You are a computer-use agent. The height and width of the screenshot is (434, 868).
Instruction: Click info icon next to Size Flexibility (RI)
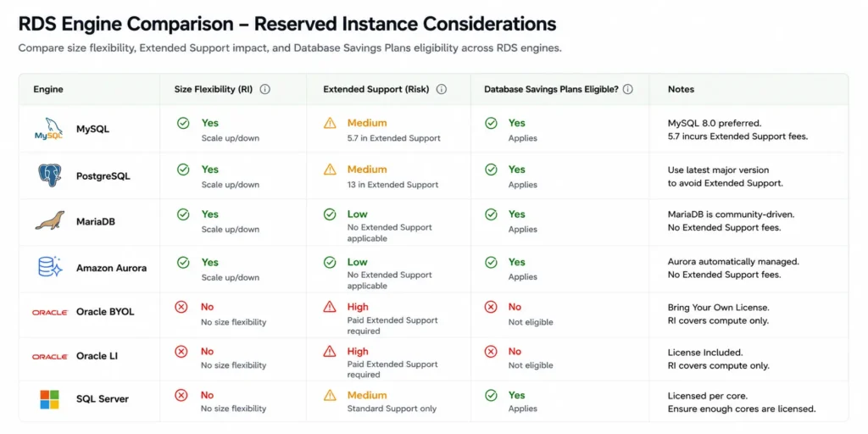tap(265, 89)
